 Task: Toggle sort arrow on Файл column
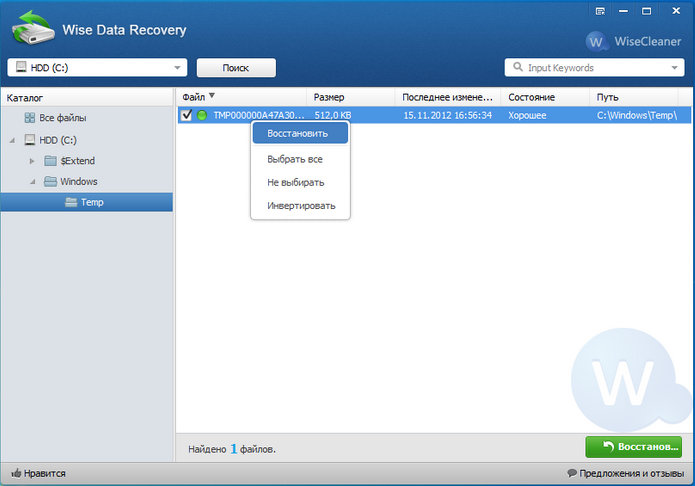212,95
